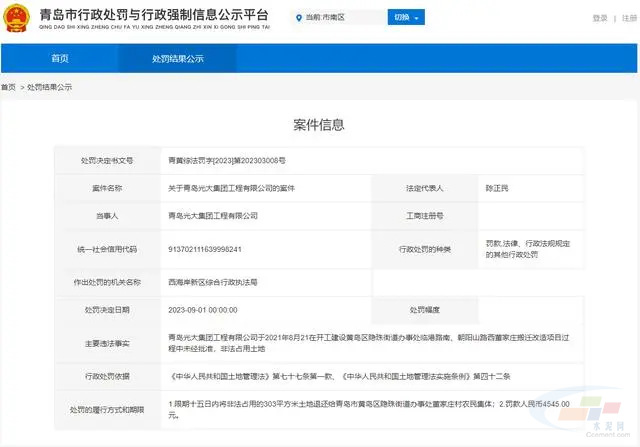Select legal representative name 陈正民
Image resolution: width=640 pixels, height=447 pixels.
coord(497,188)
